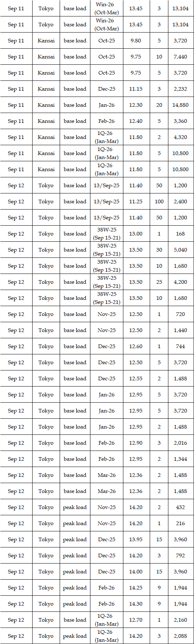Select the Kansai Jan-26 period cell
The image size is (194, 644).
coord(107,105)
